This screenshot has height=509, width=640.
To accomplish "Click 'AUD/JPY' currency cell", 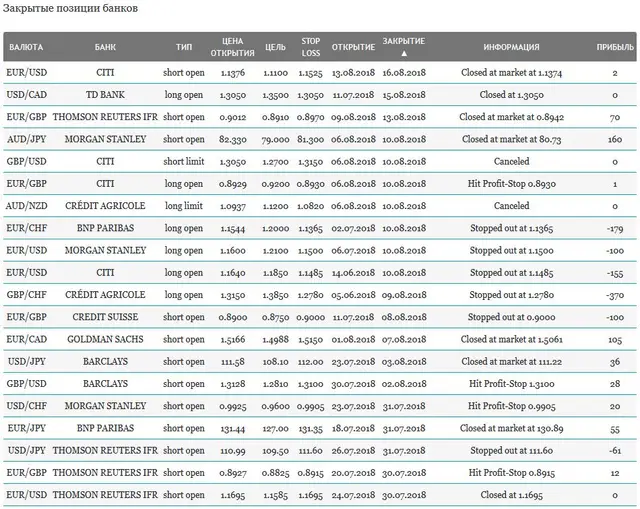I will [x=27, y=140].
